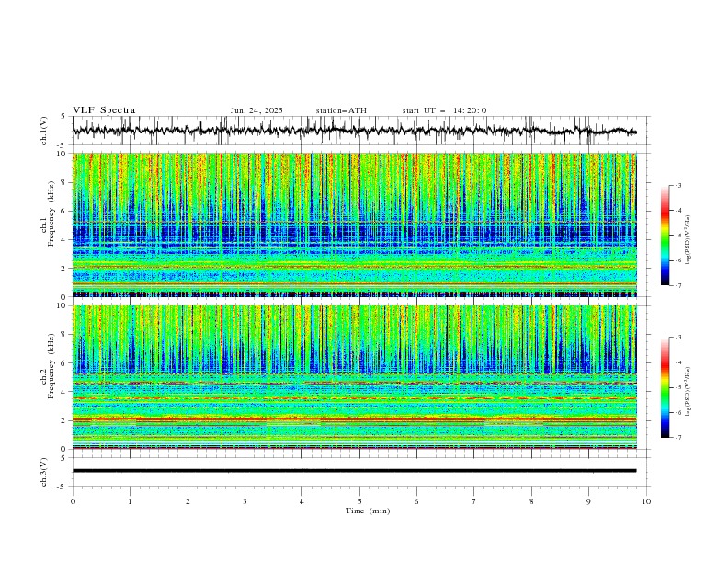Viewport: 728px width, 563px height.
Task: Click the '0' tick on time axis
Action: click(x=73, y=501)
